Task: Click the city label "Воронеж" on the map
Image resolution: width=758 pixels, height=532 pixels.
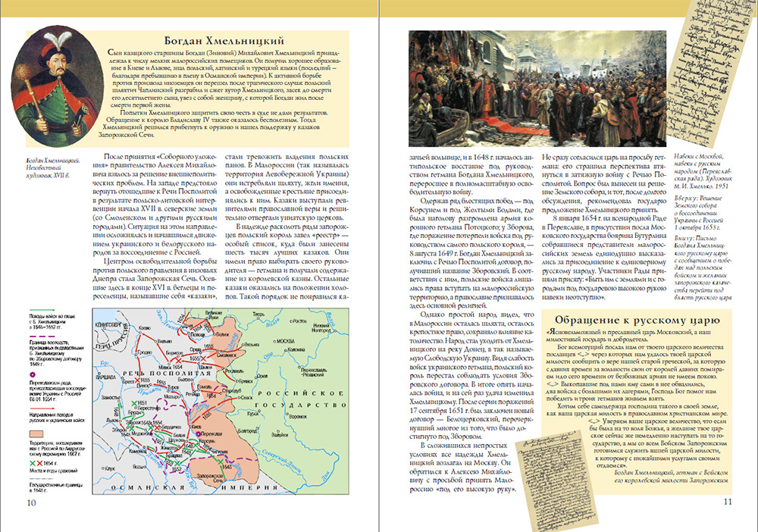Action: click(x=298, y=416)
